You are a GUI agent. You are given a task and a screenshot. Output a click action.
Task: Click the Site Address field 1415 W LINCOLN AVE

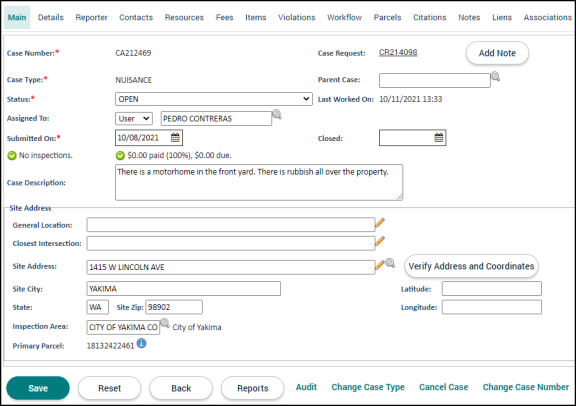(x=231, y=267)
